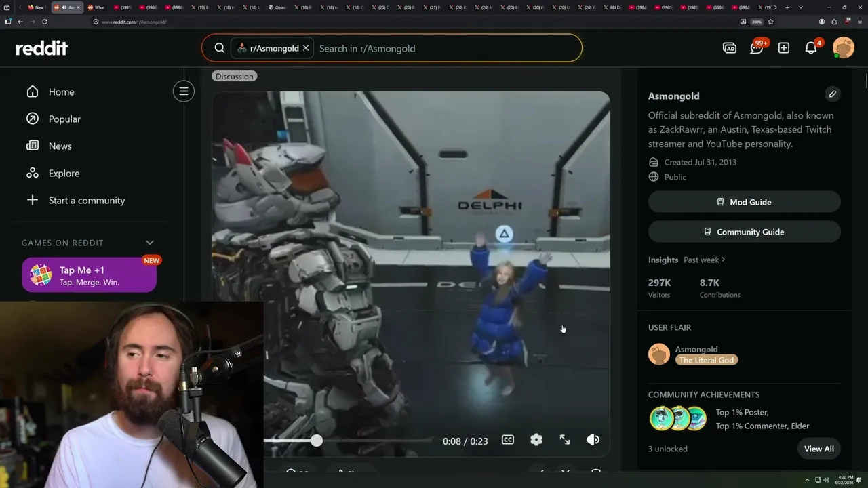868x488 pixels.
Task: Switch to the FBI tab
Action: [614, 7]
